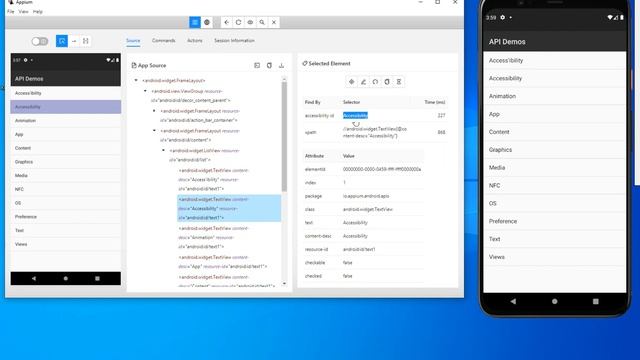Tap Views in the emulator window

554,257
